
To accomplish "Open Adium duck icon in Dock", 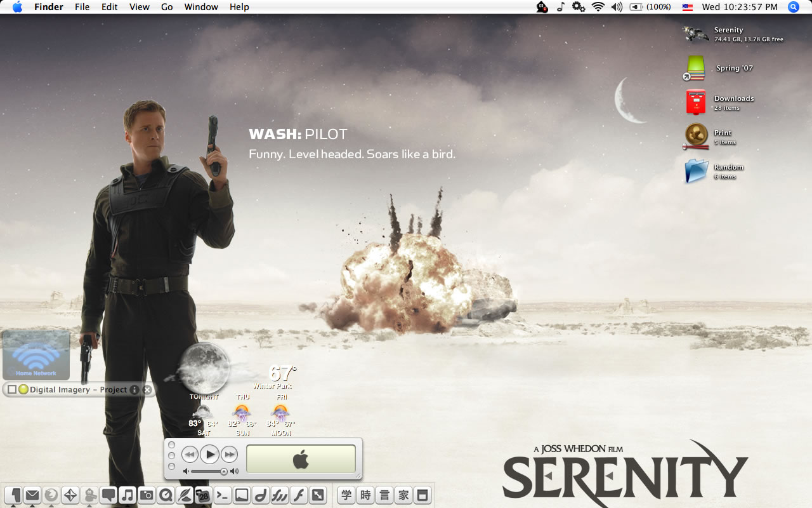I will coord(89,495).
